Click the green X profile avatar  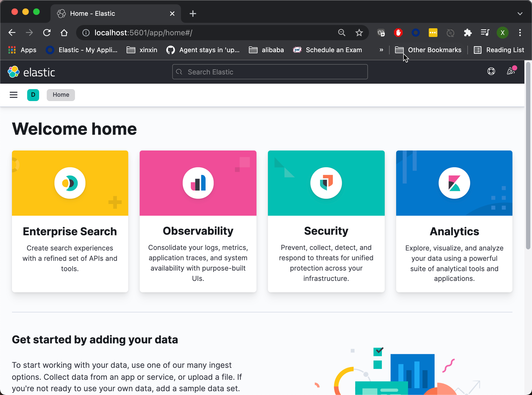coord(502,33)
